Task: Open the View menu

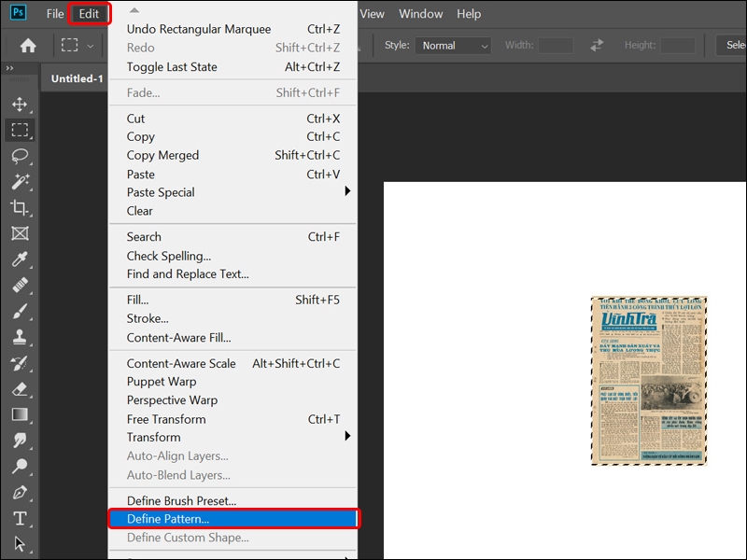Action: coord(372,14)
